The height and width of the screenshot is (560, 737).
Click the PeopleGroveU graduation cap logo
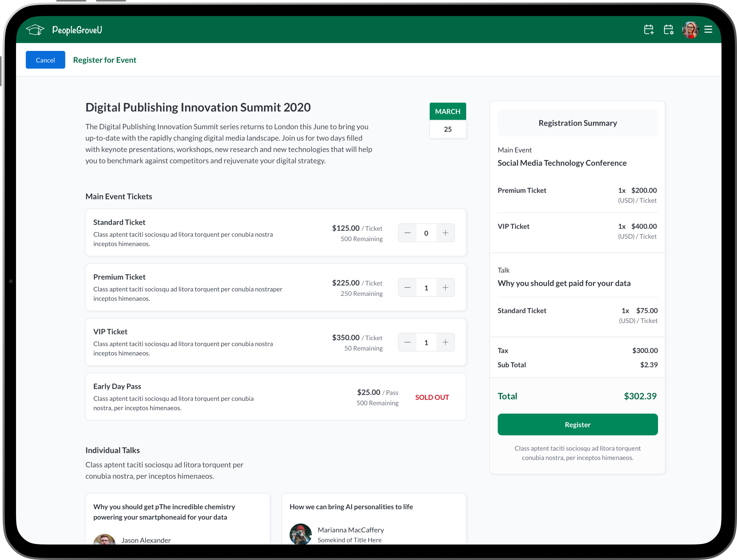click(x=35, y=30)
